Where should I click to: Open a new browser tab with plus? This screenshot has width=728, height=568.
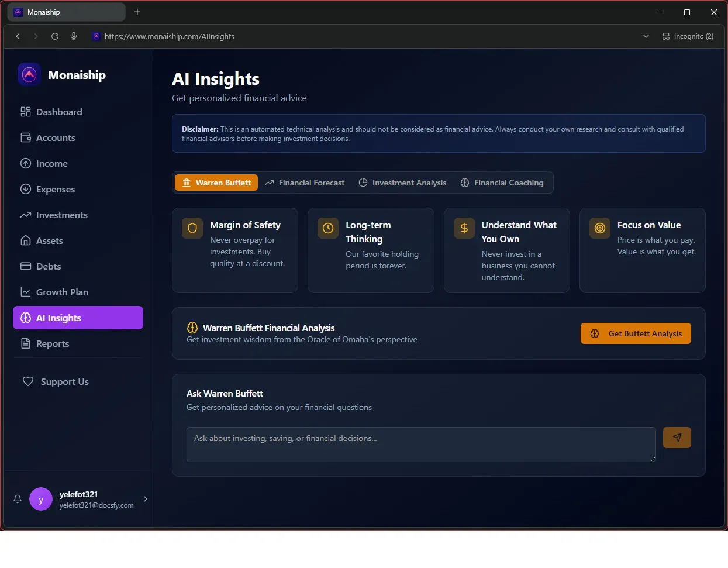137,12
